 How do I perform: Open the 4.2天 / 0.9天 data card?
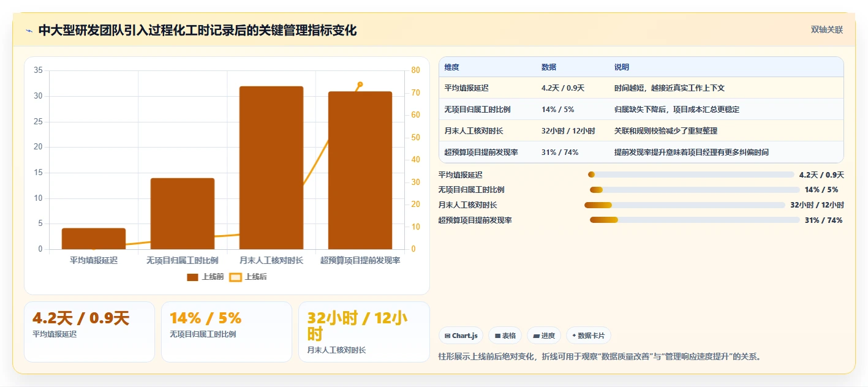89,331
